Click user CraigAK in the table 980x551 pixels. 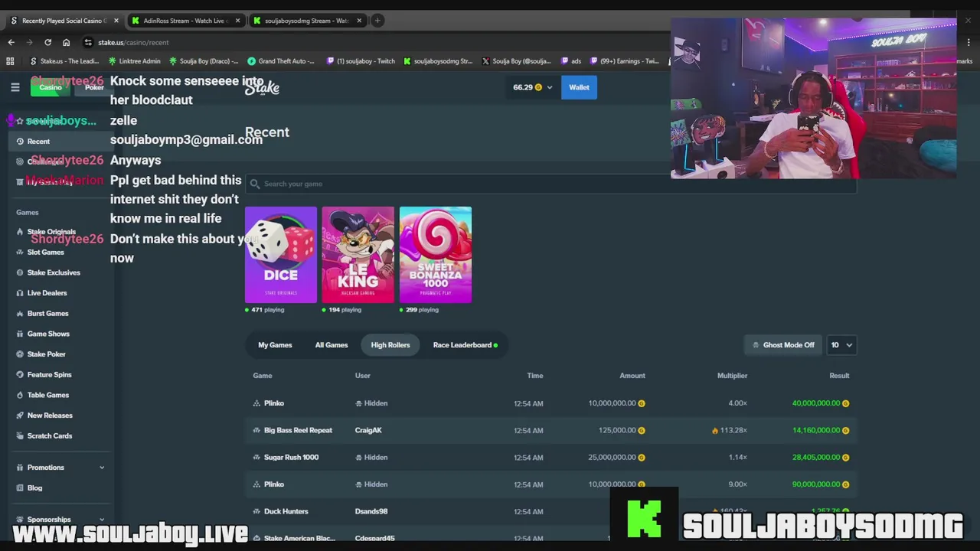tap(368, 430)
